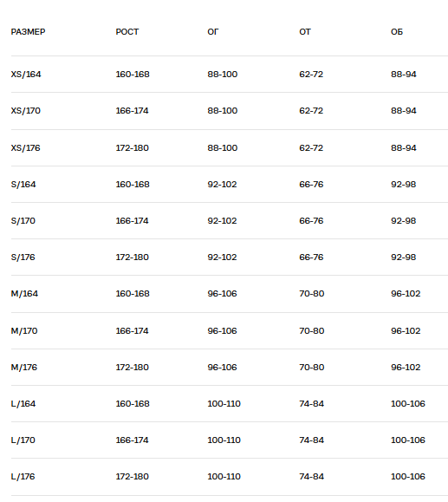Click the РОСТ column header
Screen dimensions: 448x502
coord(127,32)
